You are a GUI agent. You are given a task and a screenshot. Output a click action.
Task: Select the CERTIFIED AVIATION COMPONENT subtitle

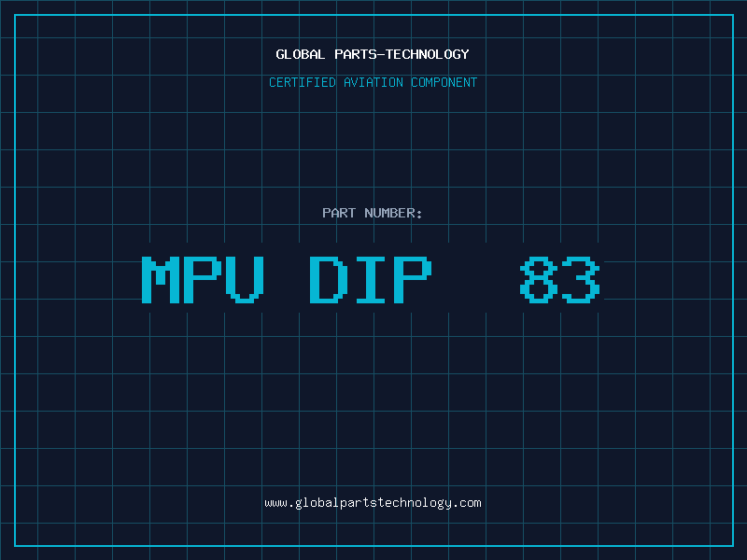tap(373, 82)
